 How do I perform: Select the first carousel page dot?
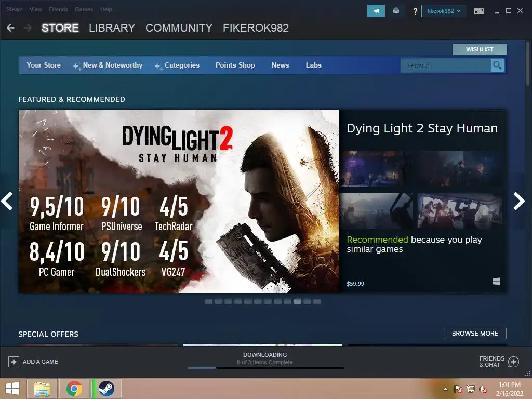(x=209, y=302)
